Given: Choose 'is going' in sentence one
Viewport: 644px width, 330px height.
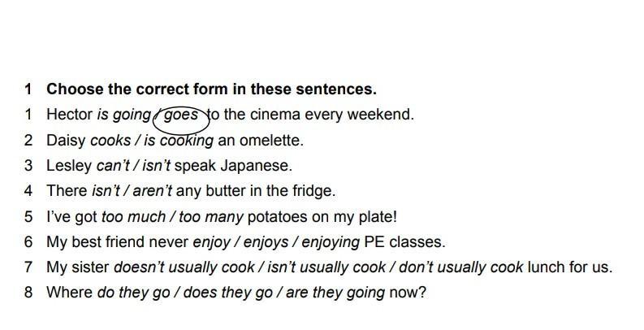Looking at the screenshot, I should coord(124,115).
